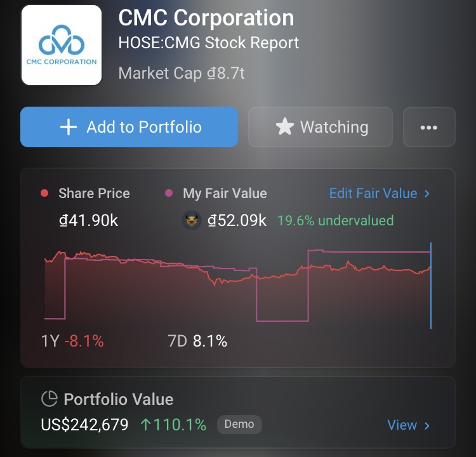Click the star icon in the Watching button

tap(285, 127)
